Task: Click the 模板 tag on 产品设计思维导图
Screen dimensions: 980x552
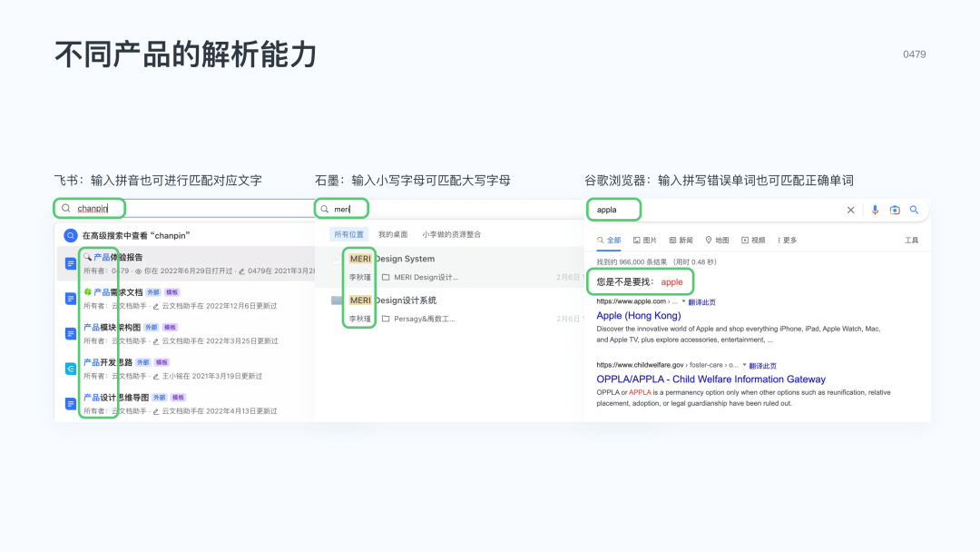Action: (178, 397)
